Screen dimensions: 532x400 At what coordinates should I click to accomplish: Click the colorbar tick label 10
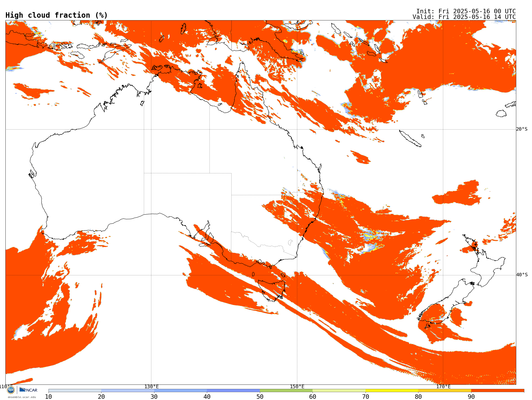(x=49, y=397)
